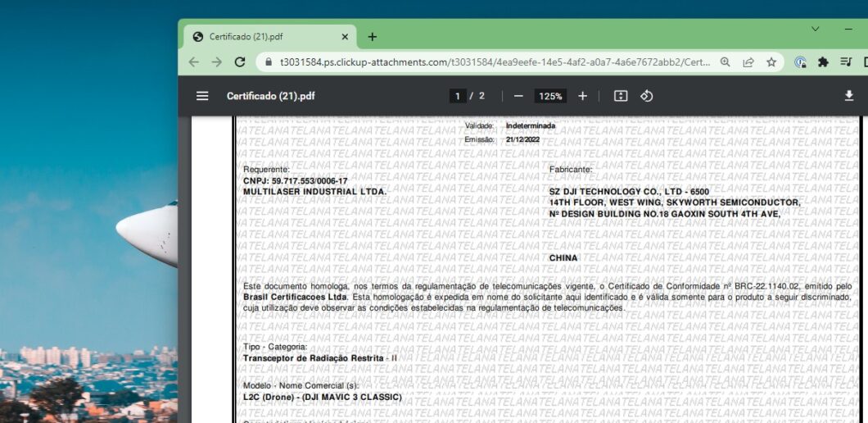Fit PDF to page
This screenshot has width=868, height=423.
tap(621, 96)
